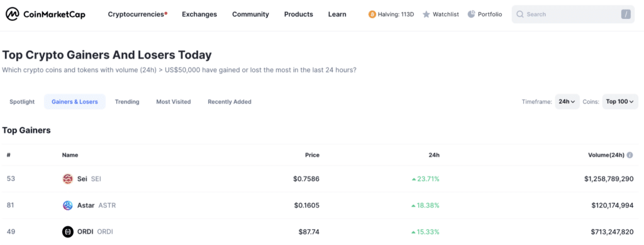
Task: Click volume $1,258,789,290
Action: pos(609,179)
